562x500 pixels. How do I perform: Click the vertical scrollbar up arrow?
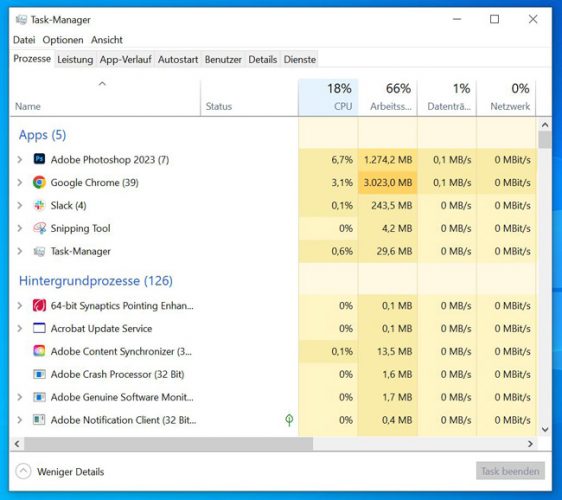click(545, 125)
